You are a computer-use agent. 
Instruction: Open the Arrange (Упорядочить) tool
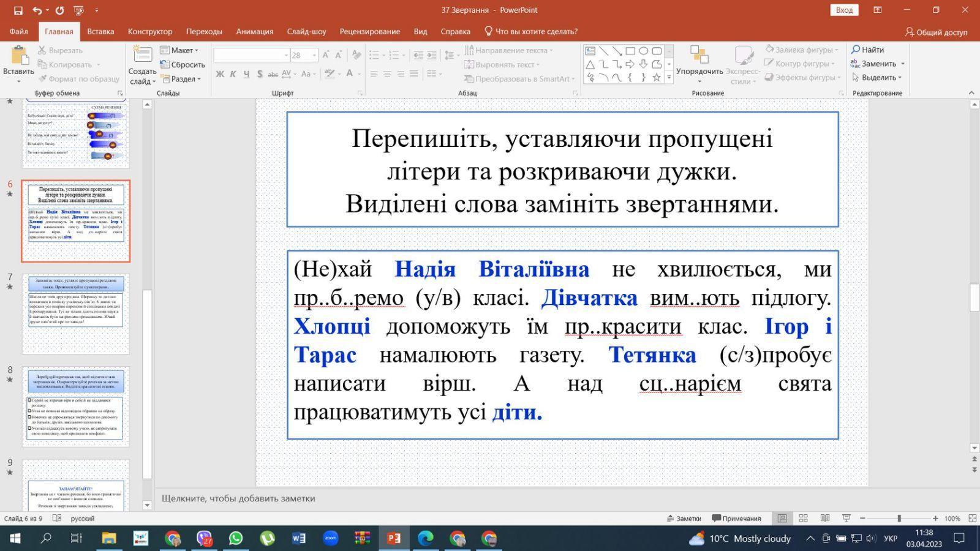(699, 55)
